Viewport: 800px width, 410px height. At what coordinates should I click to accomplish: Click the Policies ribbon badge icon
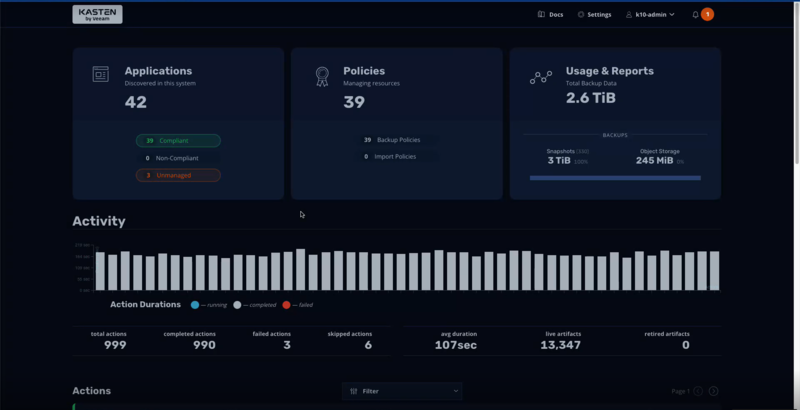322,76
